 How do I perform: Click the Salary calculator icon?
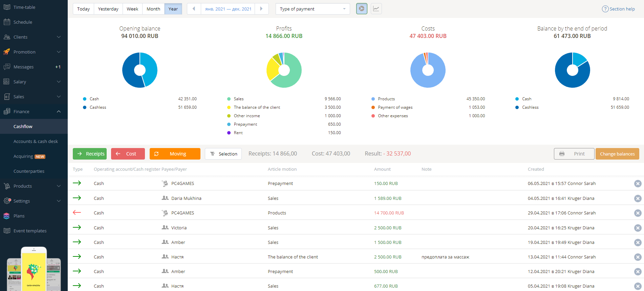[7, 82]
